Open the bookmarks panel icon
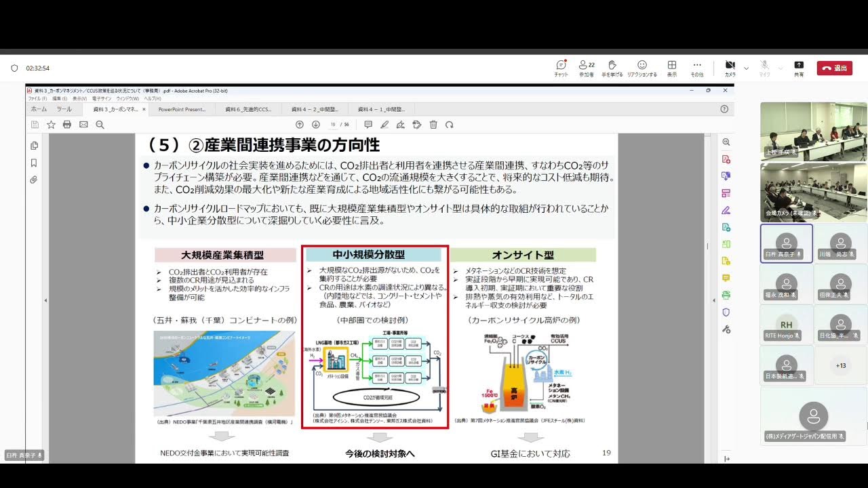868x488 pixels. (34, 163)
